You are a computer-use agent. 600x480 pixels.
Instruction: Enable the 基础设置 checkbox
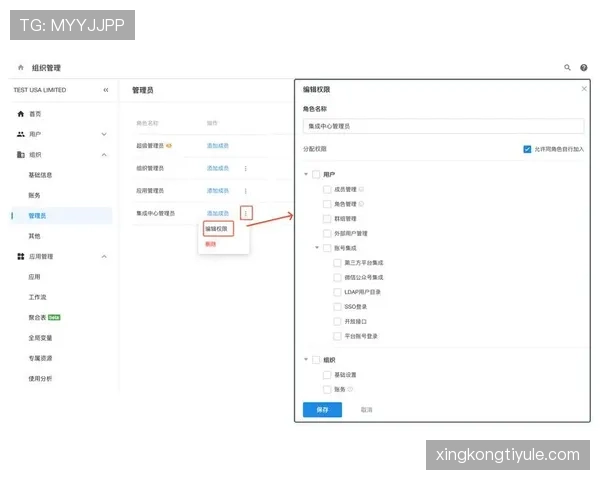point(327,375)
